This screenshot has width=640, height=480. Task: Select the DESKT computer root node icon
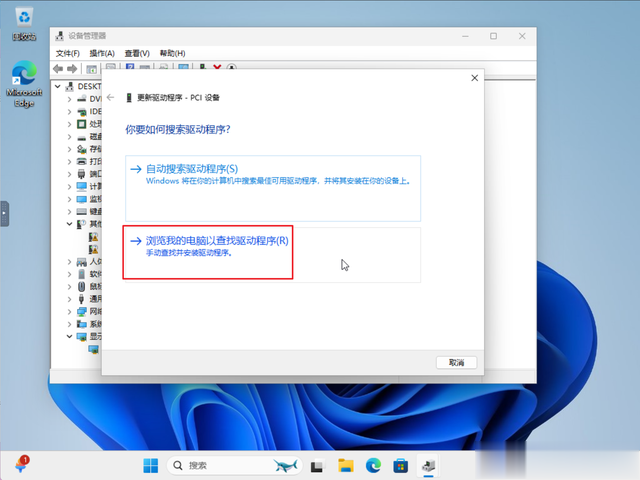(70, 87)
